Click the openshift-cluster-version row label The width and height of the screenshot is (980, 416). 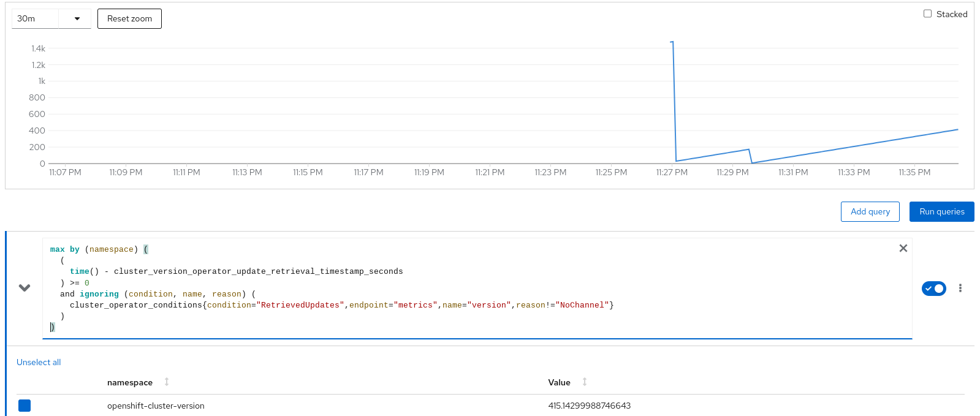(156, 406)
